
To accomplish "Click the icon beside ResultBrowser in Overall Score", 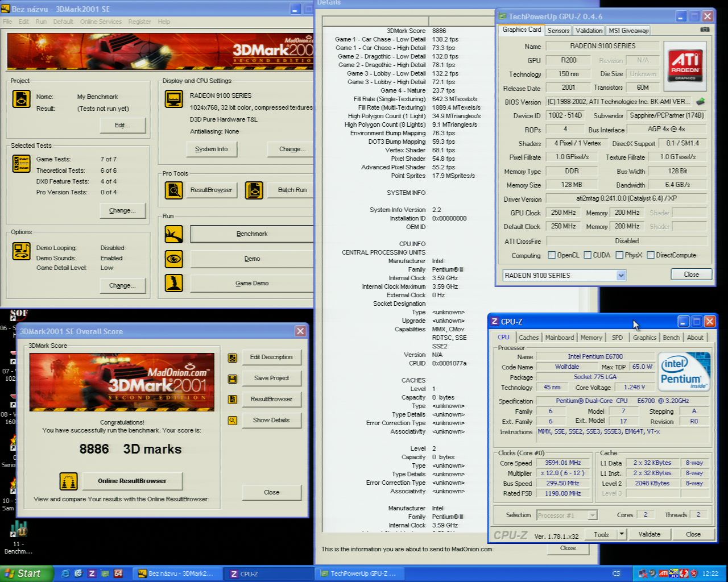I will (232, 400).
